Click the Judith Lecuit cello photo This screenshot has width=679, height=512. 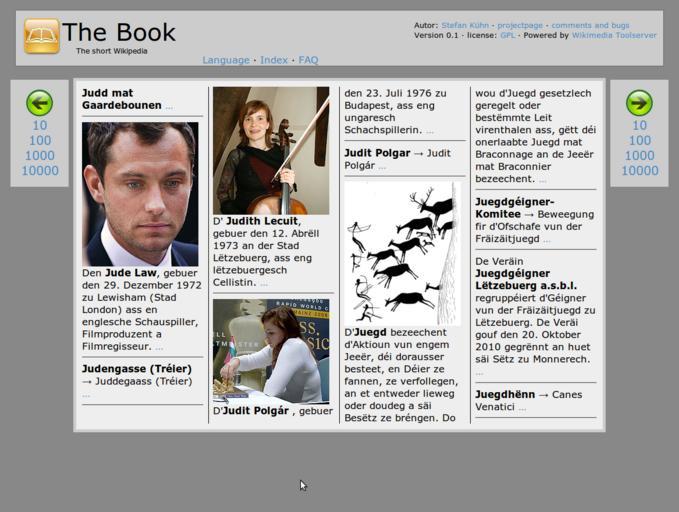click(x=271, y=150)
